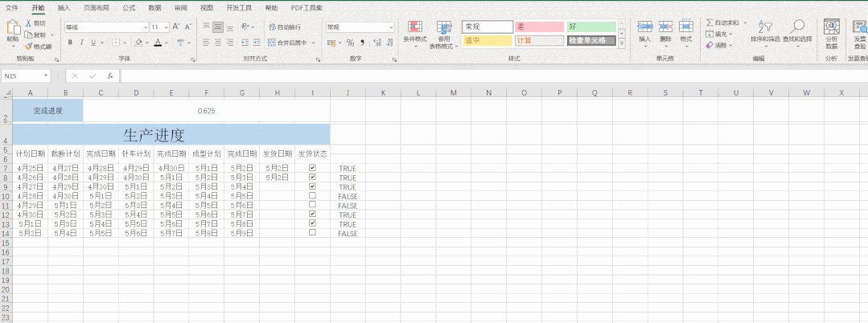This screenshot has height=323, width=868.
Task: Center text horizontally
Action: tap(217, 43)
